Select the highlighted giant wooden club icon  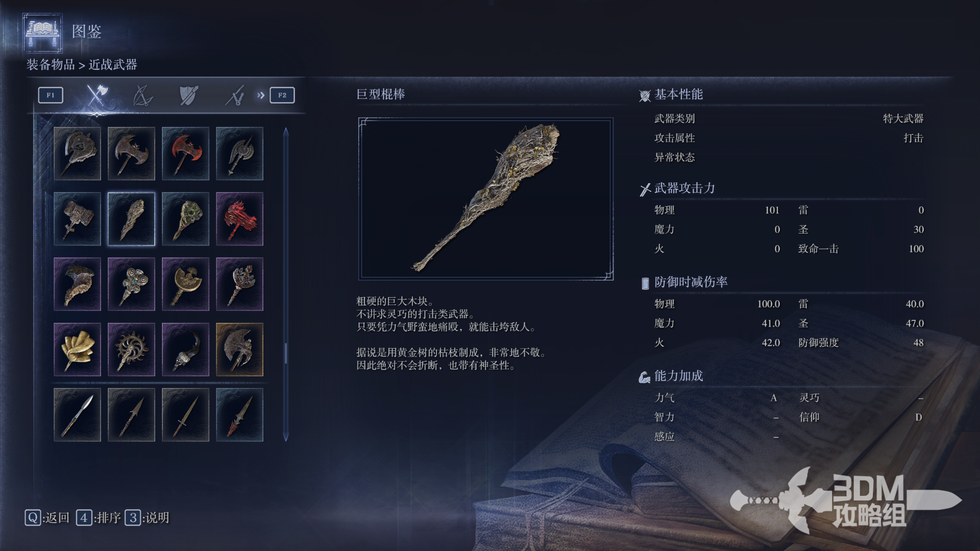(131, 219)
